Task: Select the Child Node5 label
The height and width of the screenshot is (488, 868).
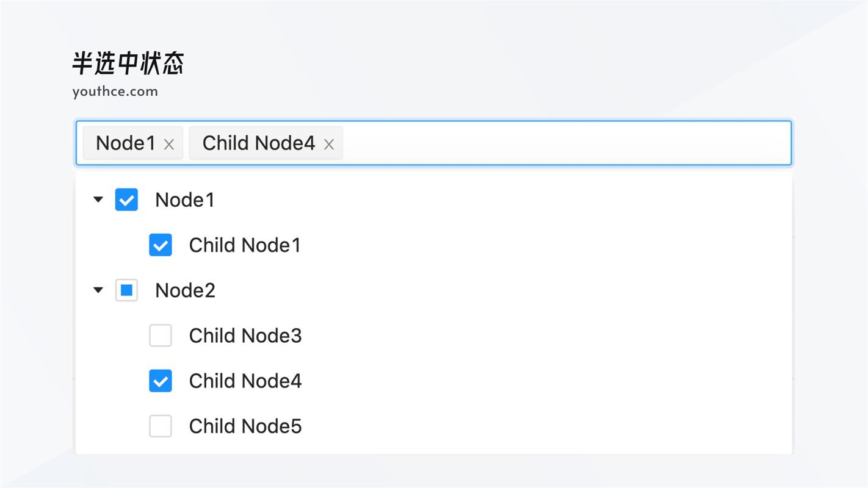Action: (x=245, y=426)
